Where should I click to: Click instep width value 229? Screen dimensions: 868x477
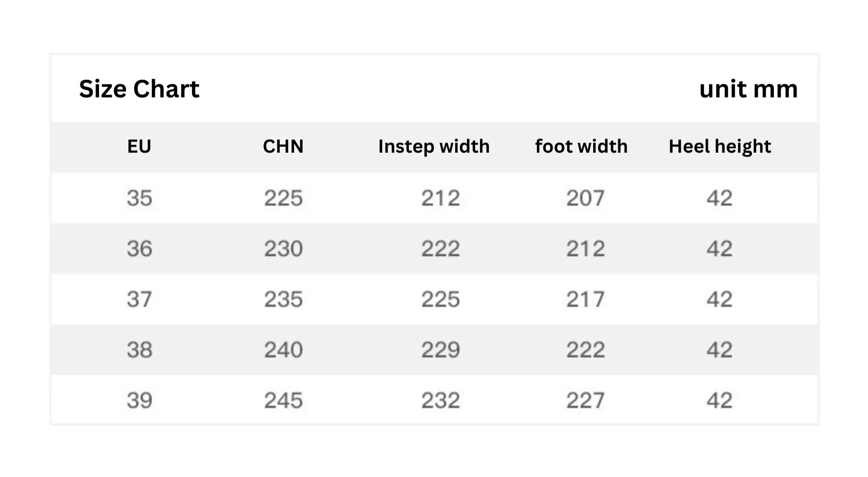click(x=440, y=350)
